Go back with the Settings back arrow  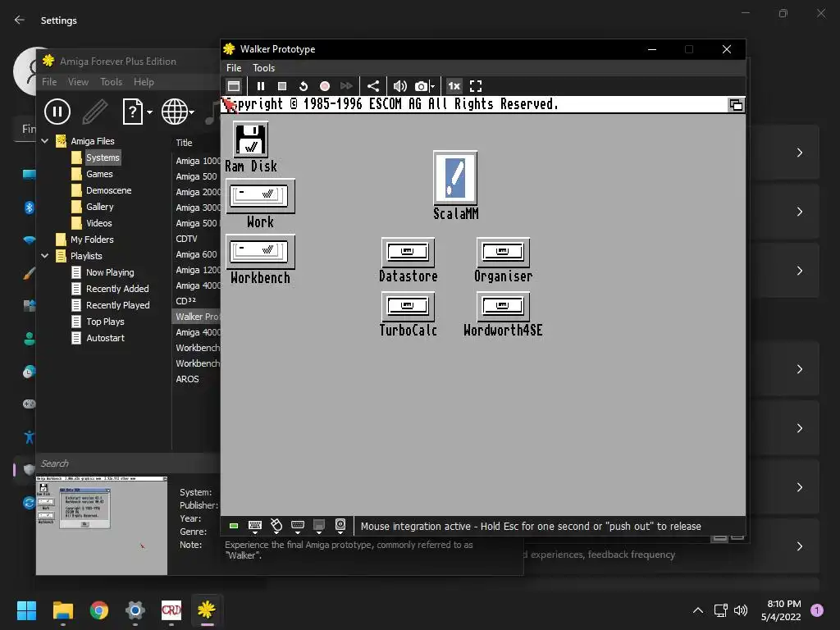[20, 20]
